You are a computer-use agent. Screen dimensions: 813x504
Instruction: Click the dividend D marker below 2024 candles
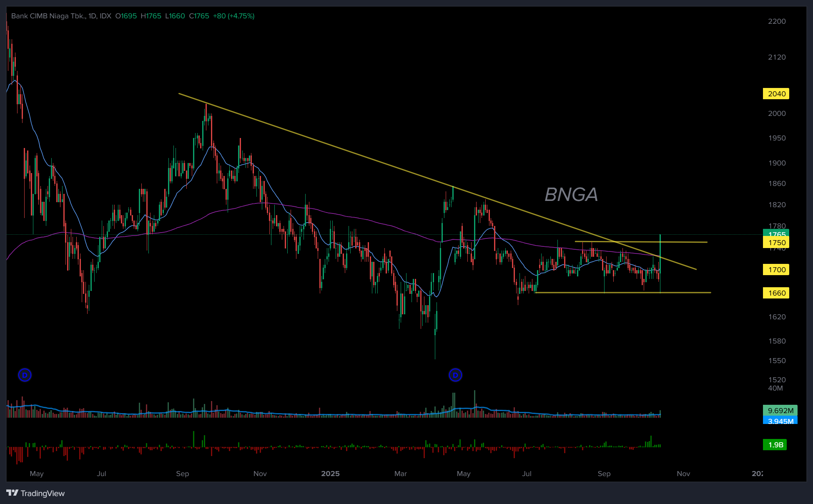coord(25,375)
